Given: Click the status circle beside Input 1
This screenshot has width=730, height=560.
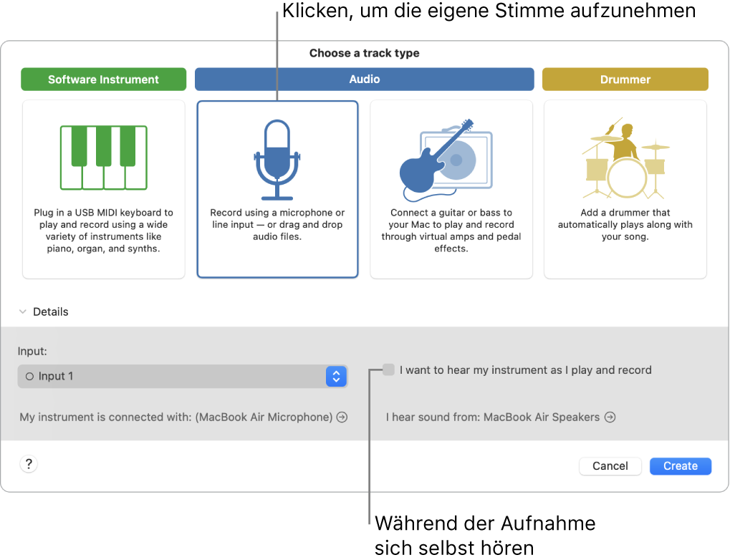Looking at the screenshot, I should tap(32, 376).
